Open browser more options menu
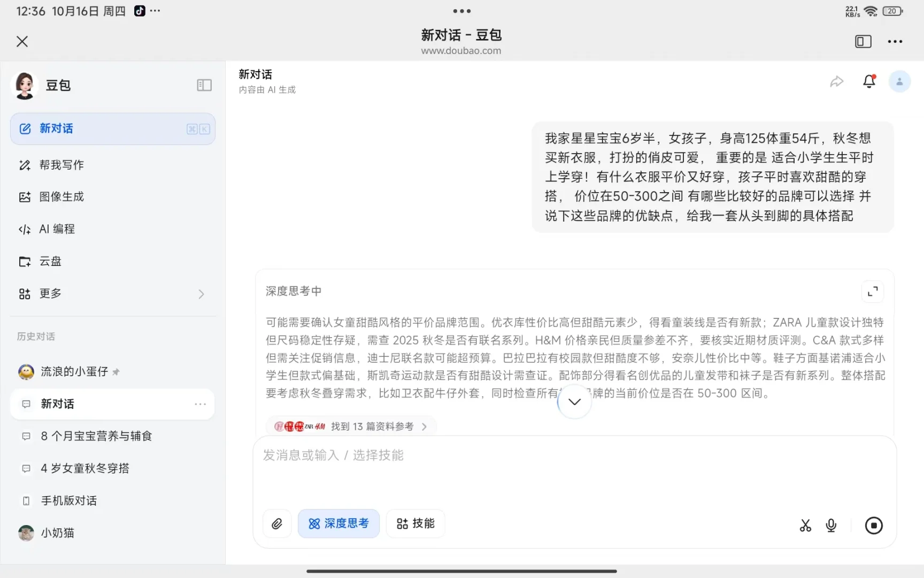The width and height of the screenshot is (924, 578). pos(895,42)
